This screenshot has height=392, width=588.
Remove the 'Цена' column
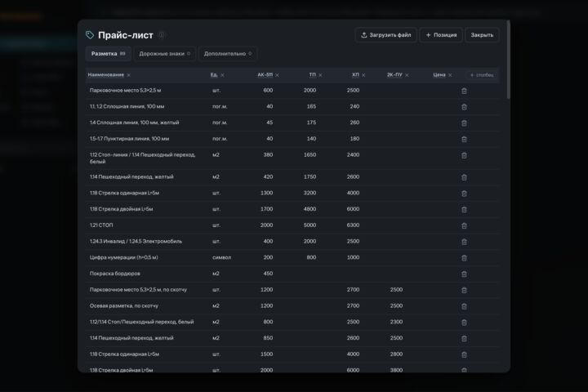pyautogui.click(x=450, y=75)
